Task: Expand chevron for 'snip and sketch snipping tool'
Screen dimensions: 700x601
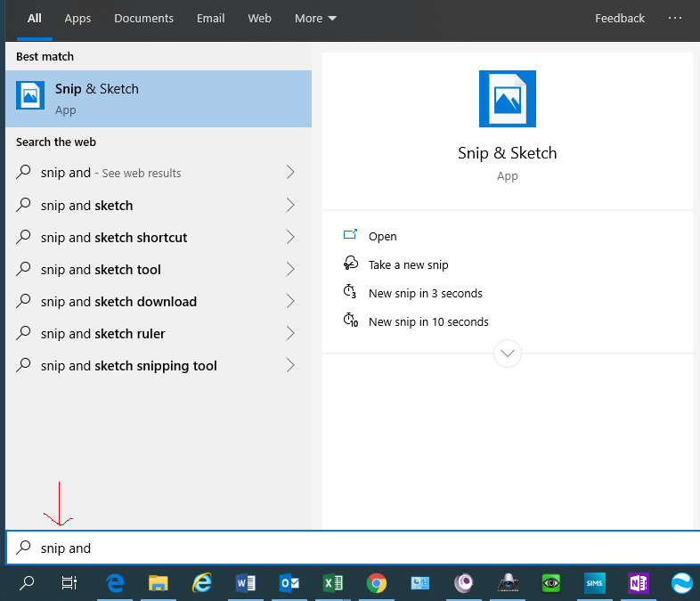Action: click(x=290, y=365)
